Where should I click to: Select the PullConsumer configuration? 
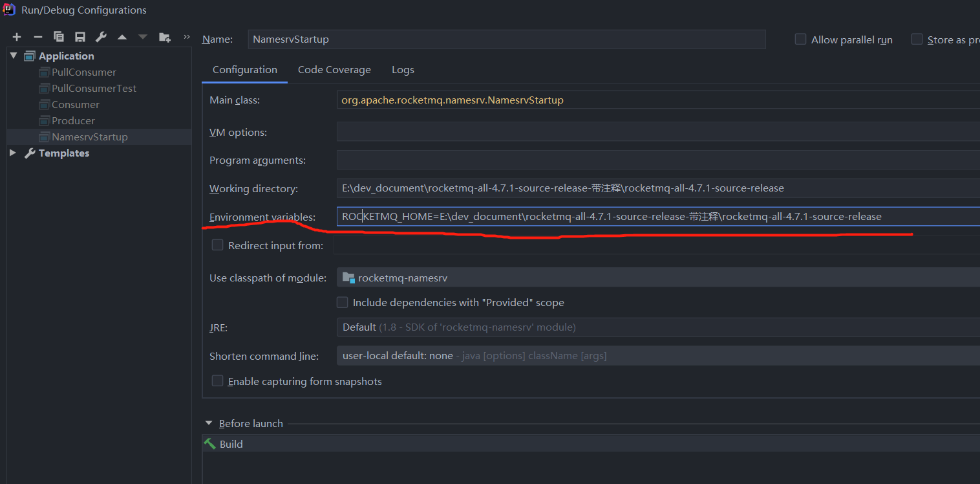click(84, 72)
